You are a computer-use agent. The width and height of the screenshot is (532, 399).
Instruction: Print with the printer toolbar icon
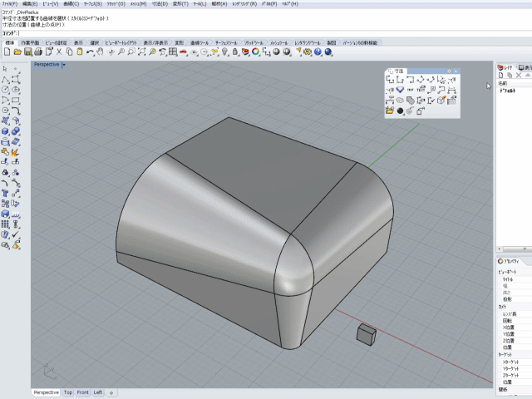click(x=38, y=52)
